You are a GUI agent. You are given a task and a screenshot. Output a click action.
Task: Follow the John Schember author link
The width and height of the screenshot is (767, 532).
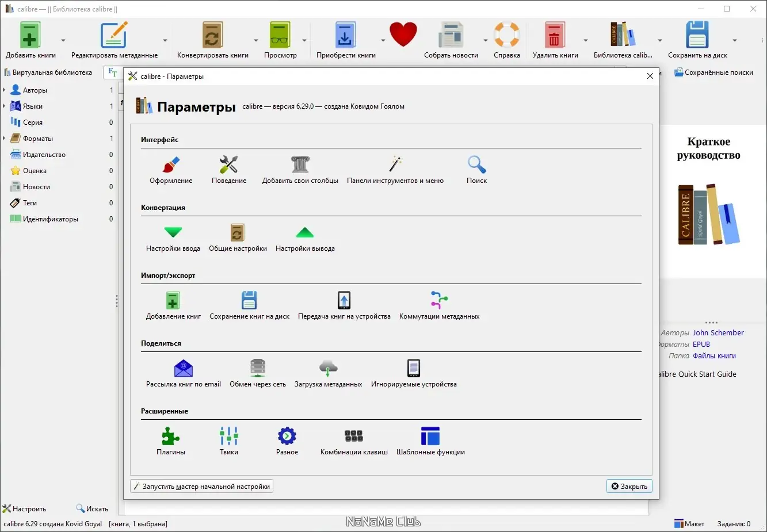718,333
